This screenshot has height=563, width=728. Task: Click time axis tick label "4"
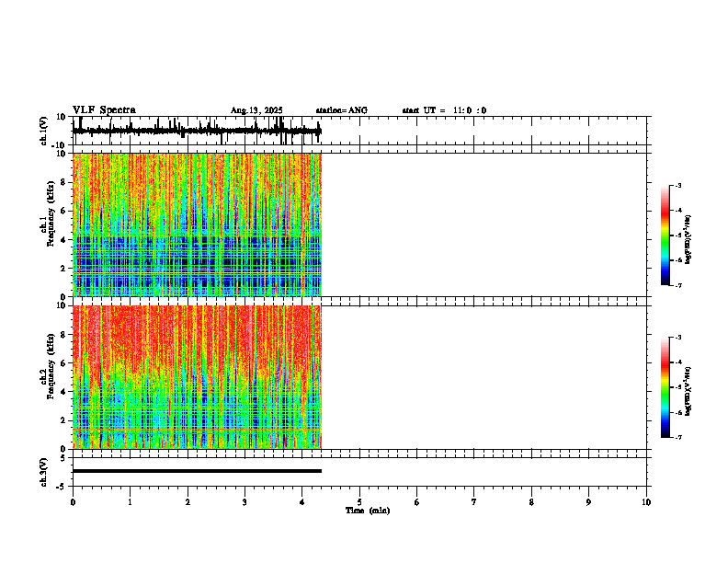(302, 502)
